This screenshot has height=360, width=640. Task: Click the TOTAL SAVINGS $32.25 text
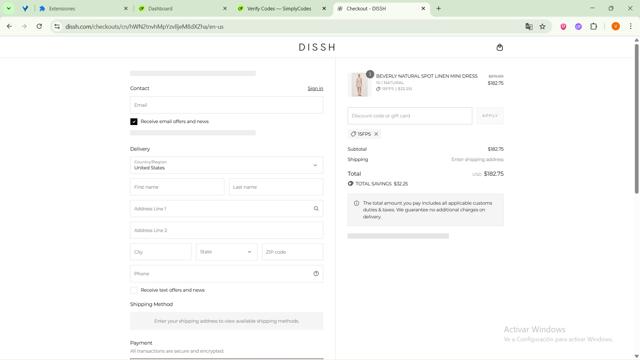coord(381,184)
